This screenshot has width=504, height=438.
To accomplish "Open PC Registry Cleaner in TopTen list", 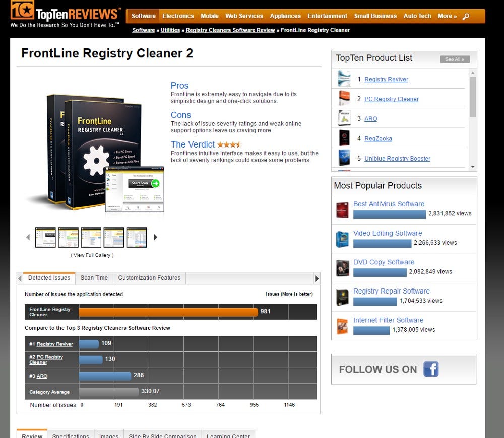I will coord(392,99).
